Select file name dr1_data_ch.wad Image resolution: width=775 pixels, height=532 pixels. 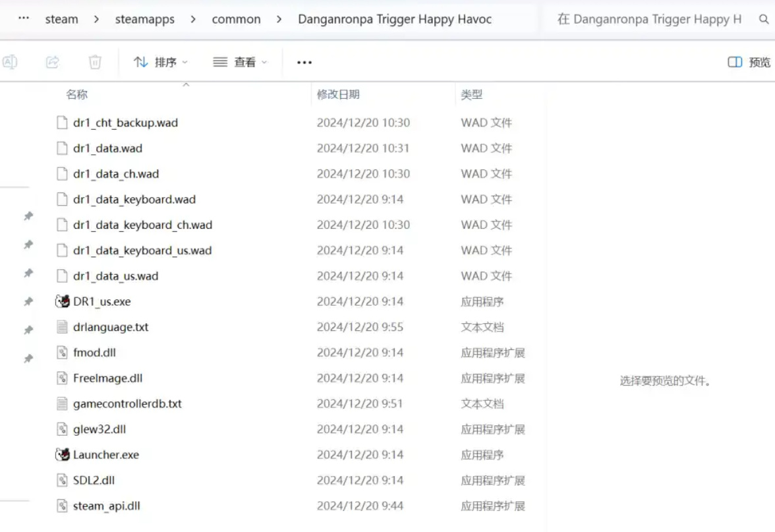(116, 174)
